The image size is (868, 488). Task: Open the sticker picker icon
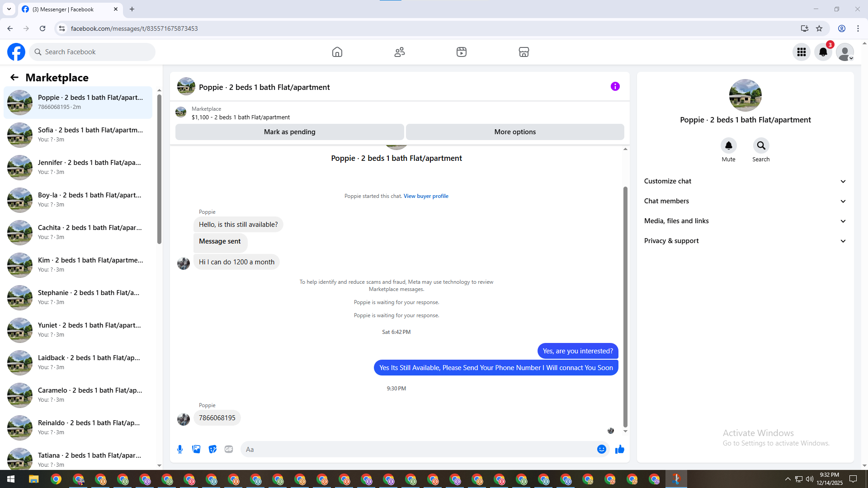point(212,449)
